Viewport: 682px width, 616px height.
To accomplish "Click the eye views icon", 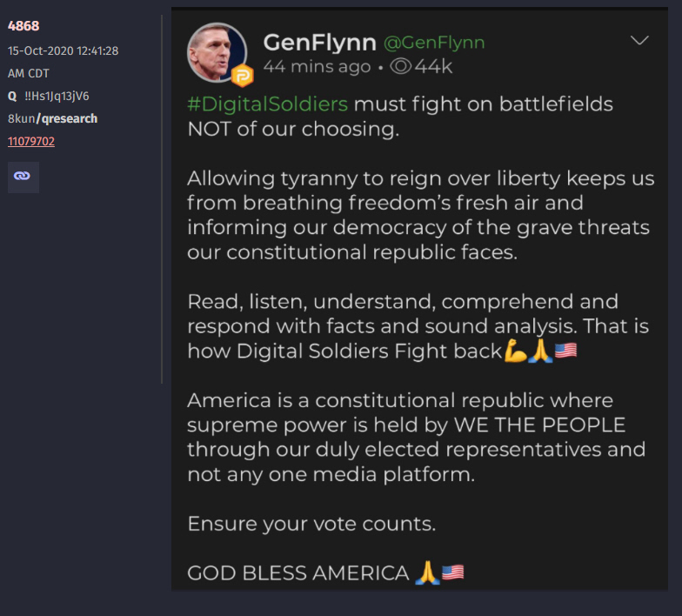I will click(x=401, y=66).
